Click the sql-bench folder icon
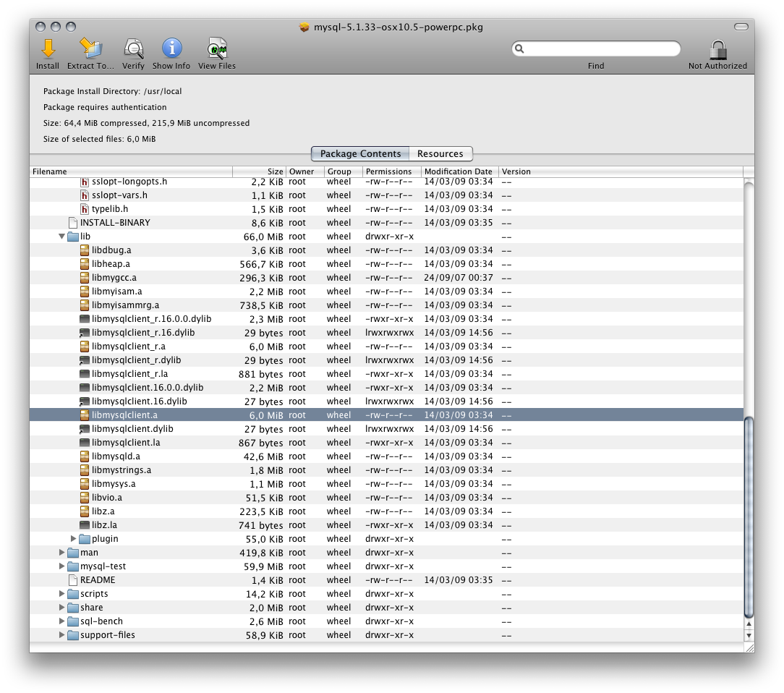This screenshot has height=693, width=784. click(x=73, y=621)
